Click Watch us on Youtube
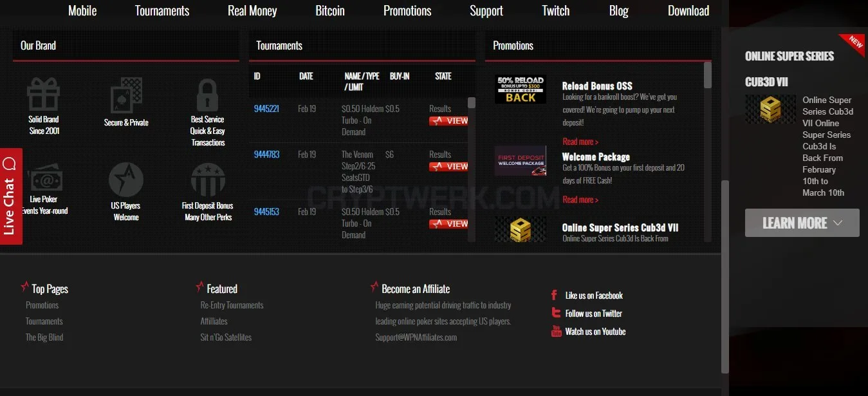Image resolution: width=868 pixels, height=396 pixels. pyautogui.click(x=595, y=332)
